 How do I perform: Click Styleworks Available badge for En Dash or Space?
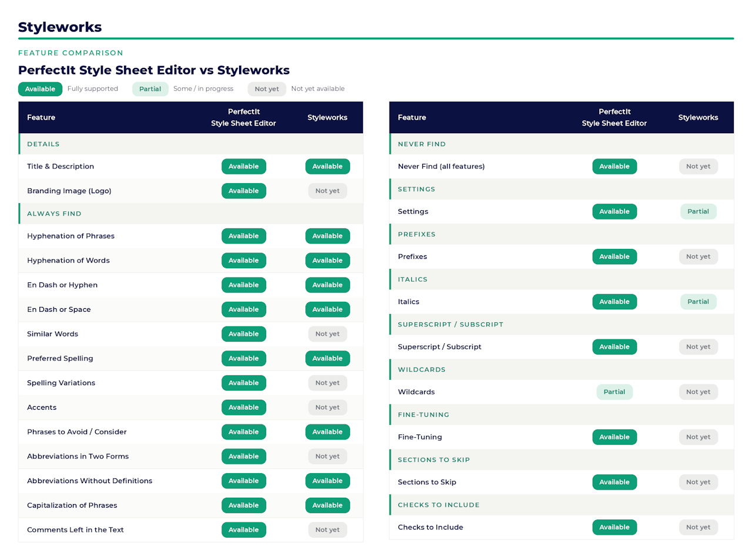[327, 309]
